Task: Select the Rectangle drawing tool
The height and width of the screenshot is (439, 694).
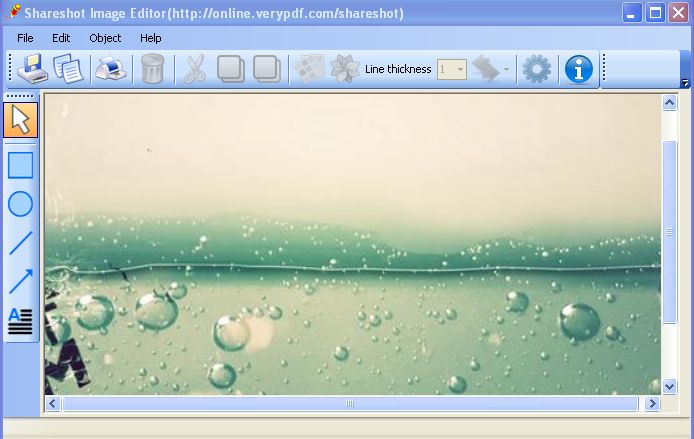Action: click(20, 166)
